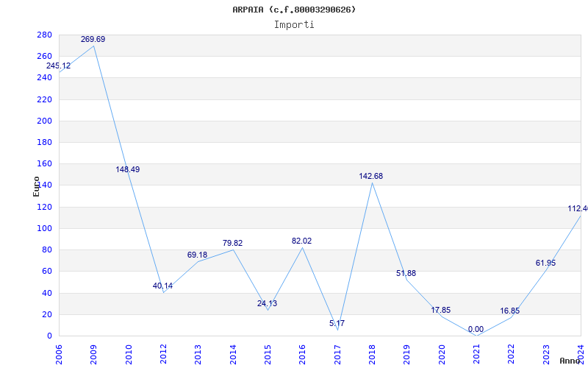The width and height of the screenshot is (588, 368).
Task: Select the 148.49 value label
Action: tap(127, 170)
